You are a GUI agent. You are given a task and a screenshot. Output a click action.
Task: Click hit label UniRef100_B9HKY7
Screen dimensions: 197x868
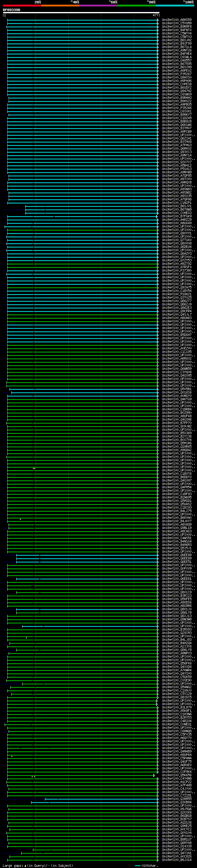point(177,115)
